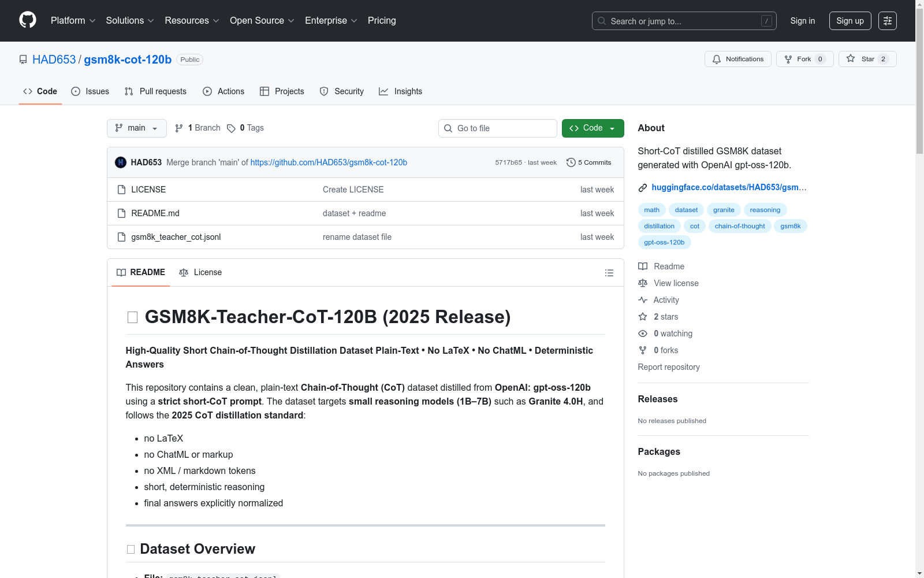Click the 'distillation' topic tag
The image size is (924, 578).
[x=660, y=226]
